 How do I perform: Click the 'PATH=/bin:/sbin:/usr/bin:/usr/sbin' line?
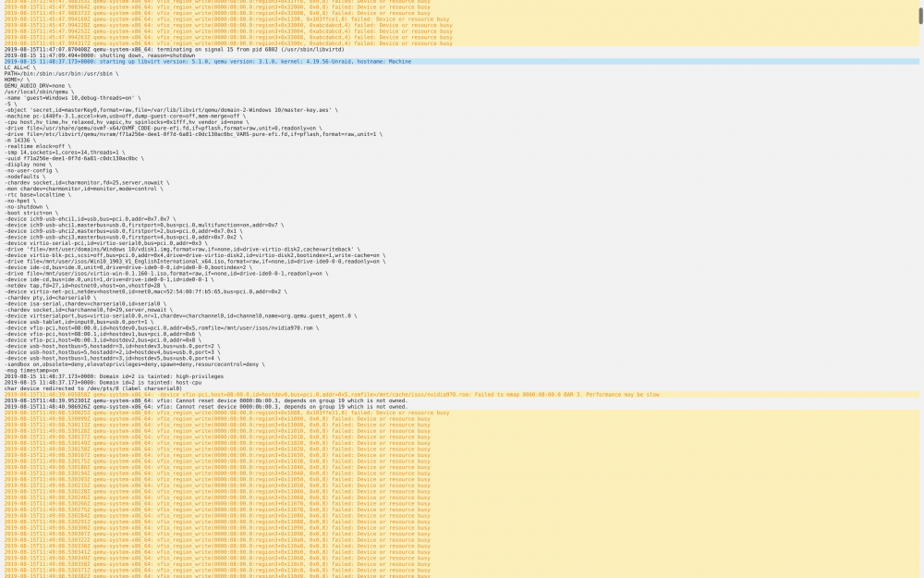61,74
